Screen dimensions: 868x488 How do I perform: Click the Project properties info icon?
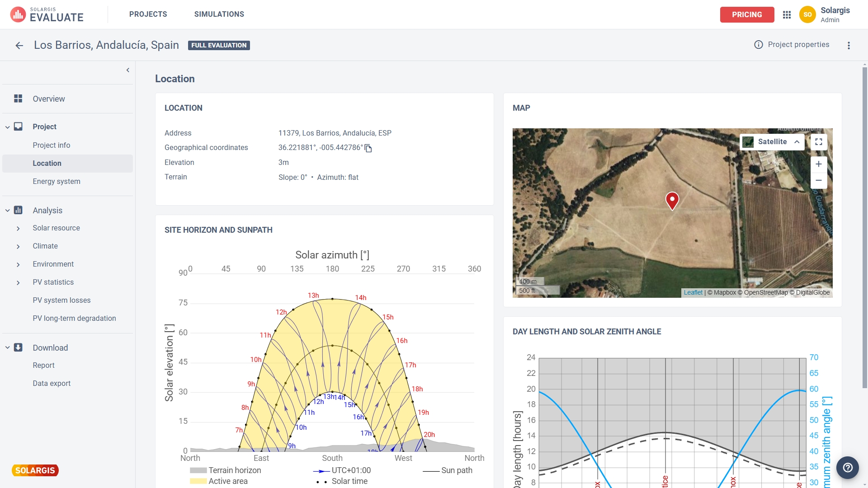[759, 45]
